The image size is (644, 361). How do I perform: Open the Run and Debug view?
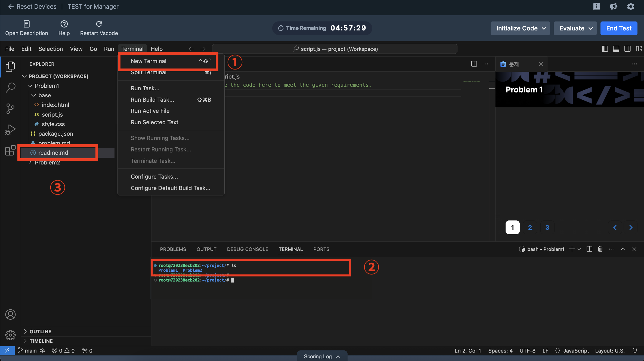tap(10, 129)
